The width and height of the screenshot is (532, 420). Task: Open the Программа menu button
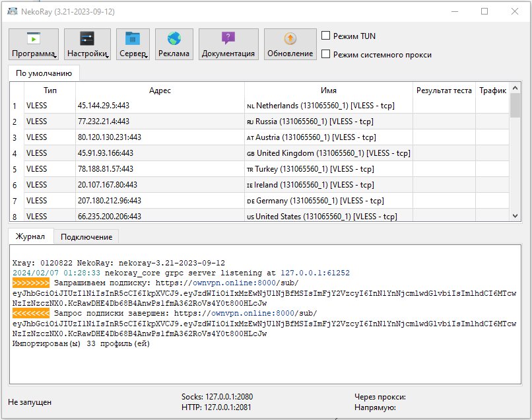pyautogui.click(x=34, y=44)
